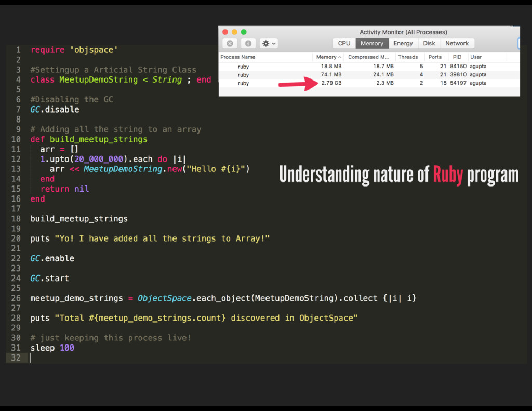Screen dimensions: 532x411
Task: Click 'GC.start' on line 24
Action: pos(49,279)
